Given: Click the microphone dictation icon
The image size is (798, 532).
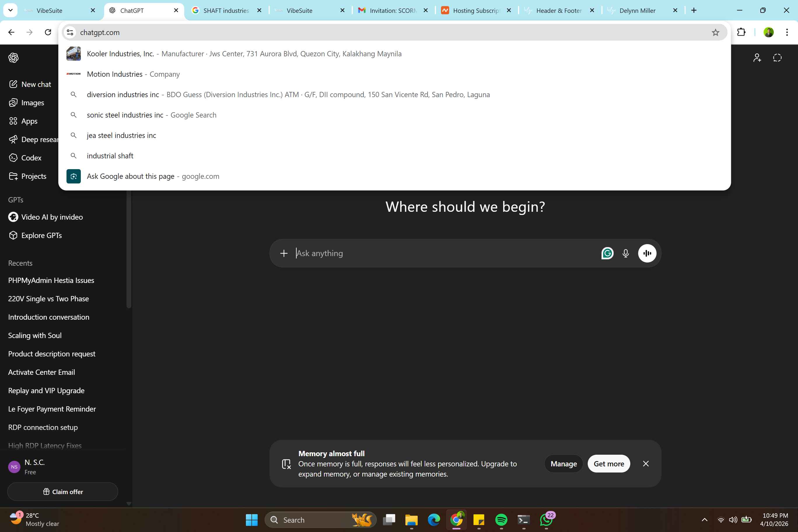Looking at the screenshot, I should pos(626,253).
